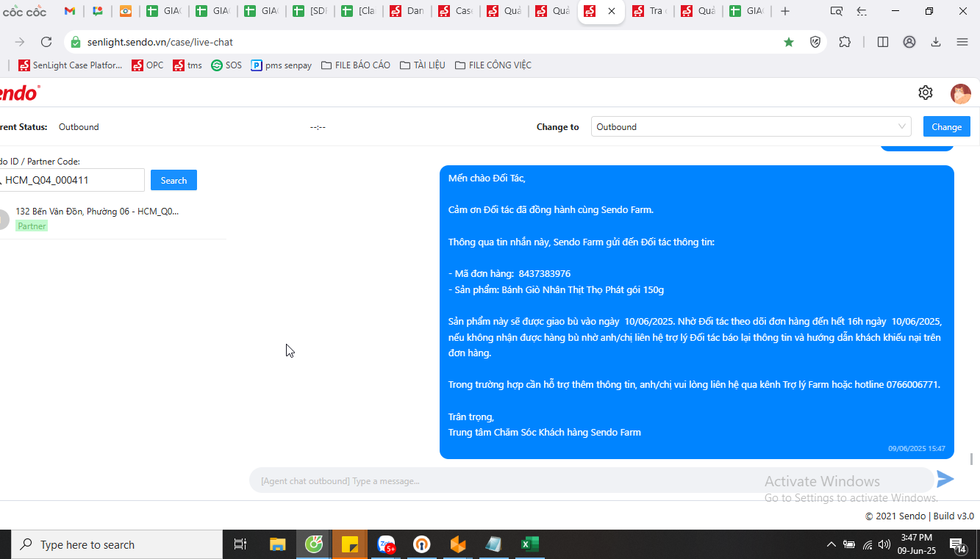Open SenLight Case Platform bookmark
This screenshot has width=980, height=559.
click(x=71, y=65)
